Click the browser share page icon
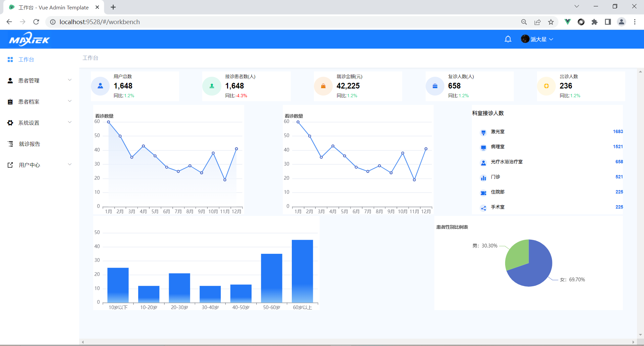This screenshot has width=644, height=346. (537, 22)
